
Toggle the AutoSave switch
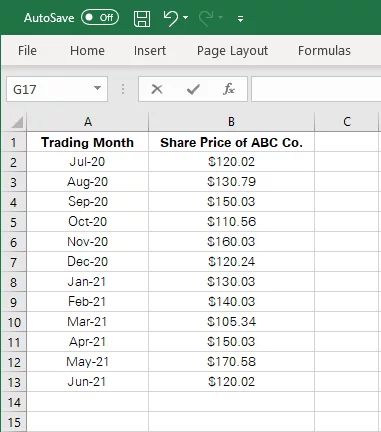tap(100, 17)
